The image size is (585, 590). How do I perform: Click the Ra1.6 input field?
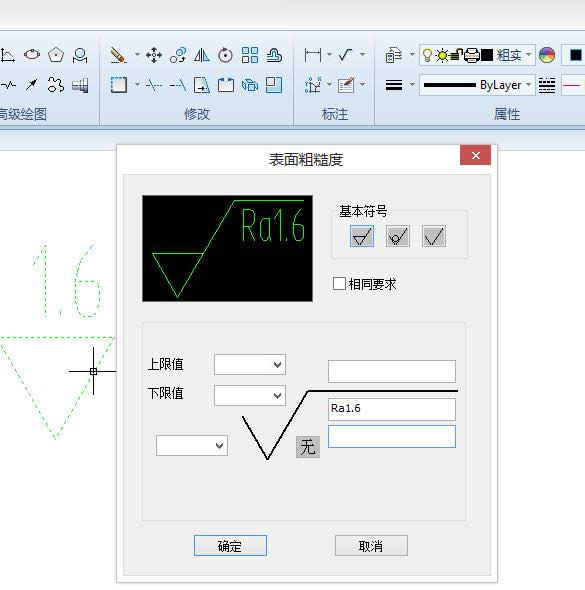(392, 409)
